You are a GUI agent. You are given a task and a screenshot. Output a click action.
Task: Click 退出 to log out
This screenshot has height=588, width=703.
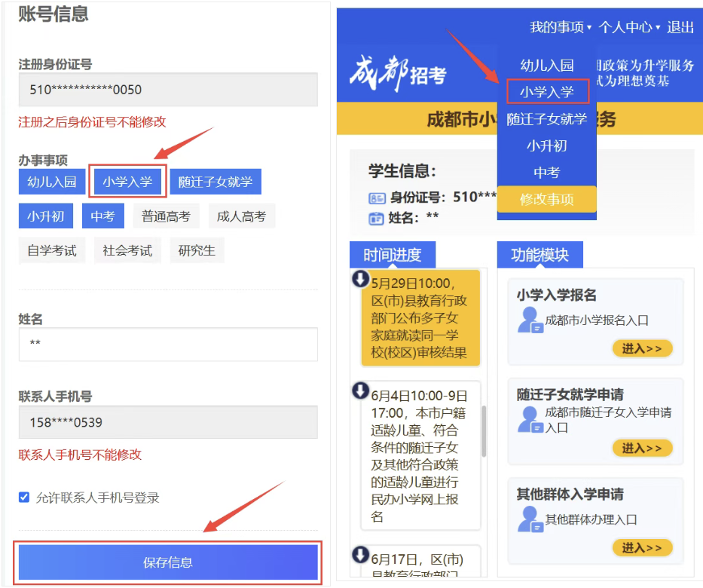pos(680,27)
